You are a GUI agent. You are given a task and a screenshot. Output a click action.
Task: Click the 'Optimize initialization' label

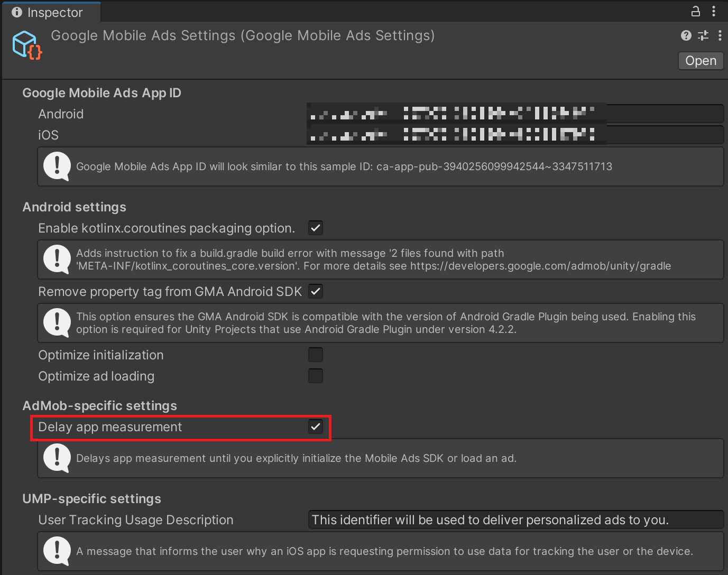(x=101, y=355)
